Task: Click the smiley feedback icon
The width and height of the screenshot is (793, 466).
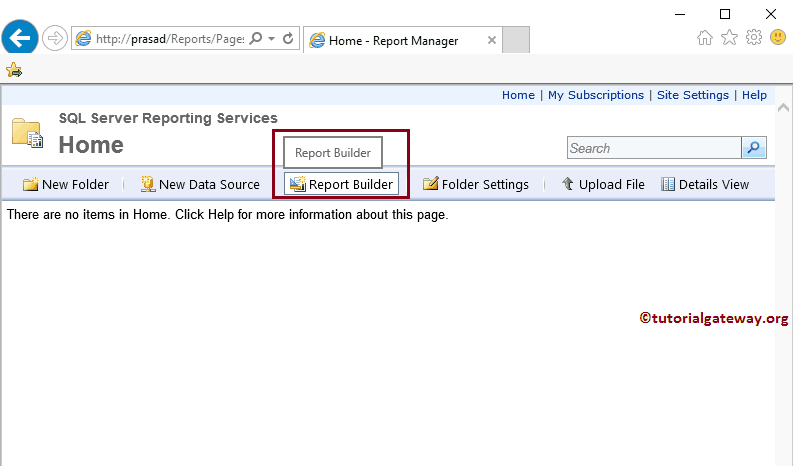Action: [x=778, y=37]
